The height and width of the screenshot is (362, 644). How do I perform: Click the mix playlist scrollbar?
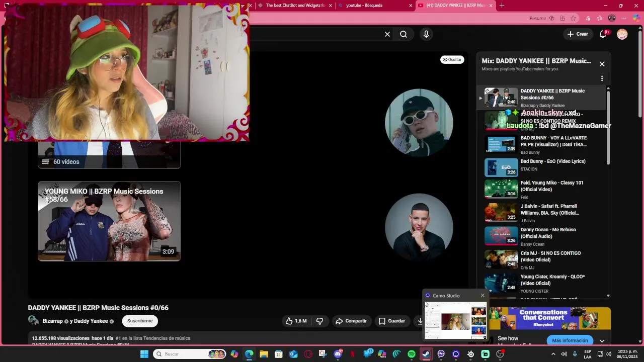608,127
